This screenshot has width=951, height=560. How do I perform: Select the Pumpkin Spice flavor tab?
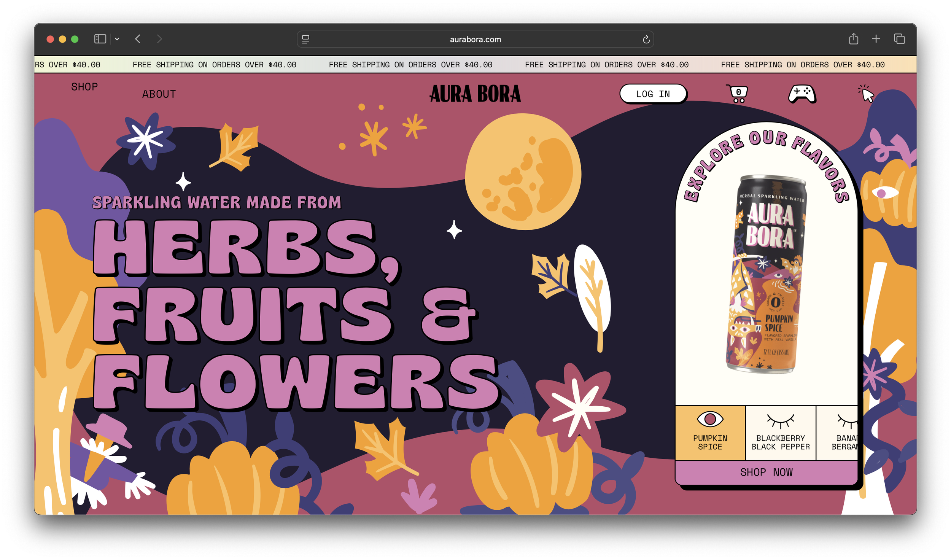(710, 433)
